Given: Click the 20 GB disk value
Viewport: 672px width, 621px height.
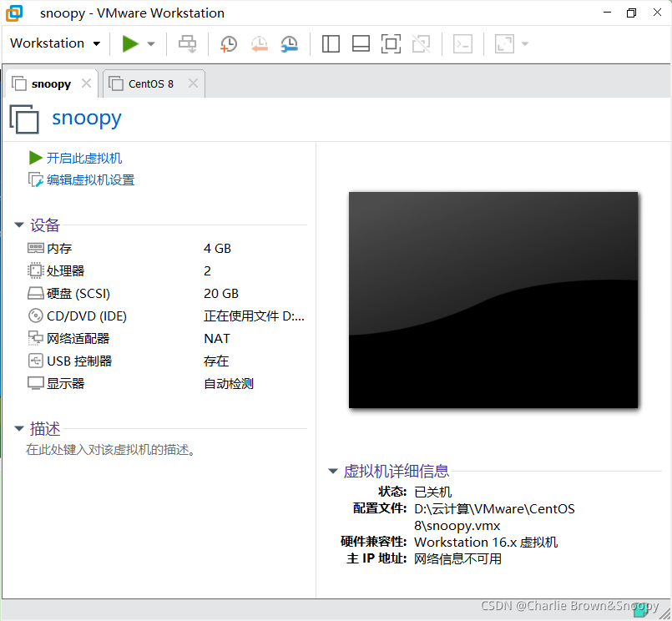Looking at the screenshot, I should click(221, 294).
